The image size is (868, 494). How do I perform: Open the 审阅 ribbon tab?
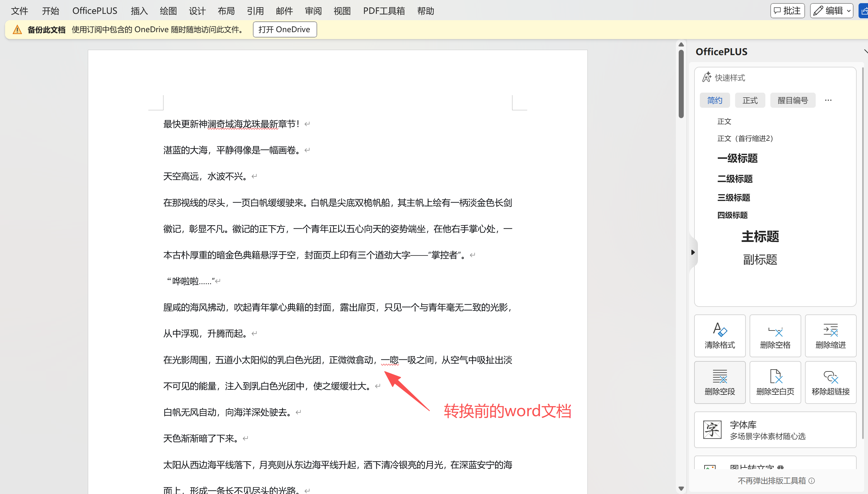point(313,10)
